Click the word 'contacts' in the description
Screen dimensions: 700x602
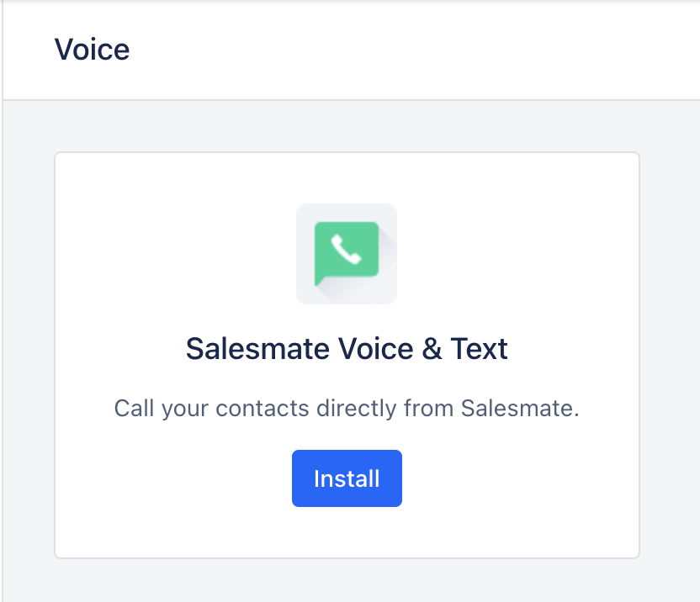point(262,409)
